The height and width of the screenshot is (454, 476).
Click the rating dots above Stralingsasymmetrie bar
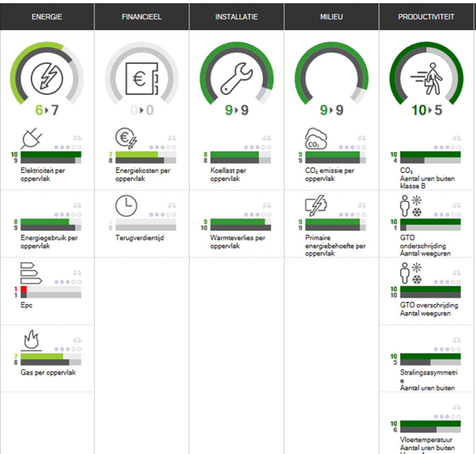(x=447, y=349)
